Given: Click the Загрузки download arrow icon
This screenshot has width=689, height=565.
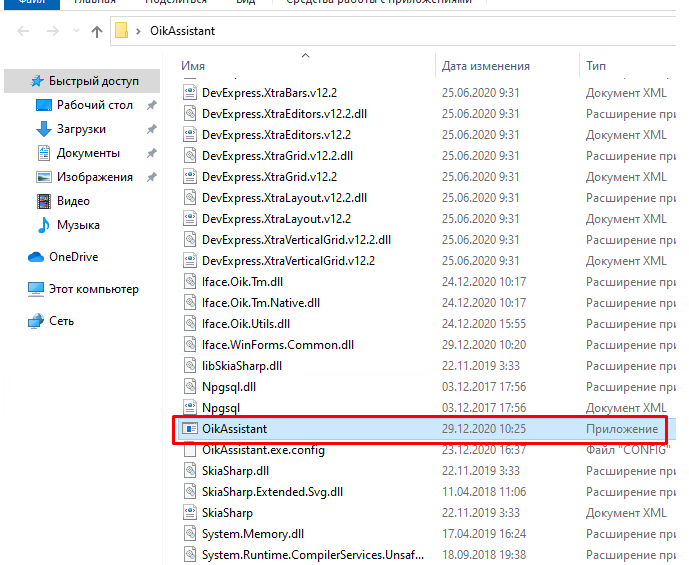Looking at the screenshot, I should coord(43,129).
